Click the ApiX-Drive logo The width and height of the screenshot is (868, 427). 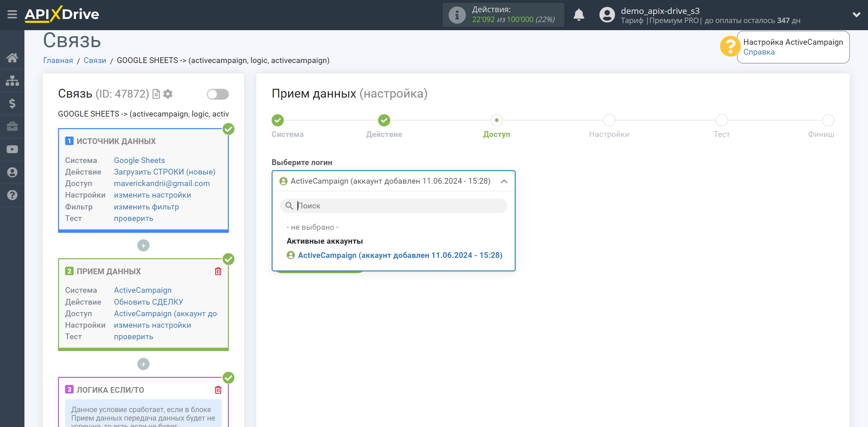point(62,14)
